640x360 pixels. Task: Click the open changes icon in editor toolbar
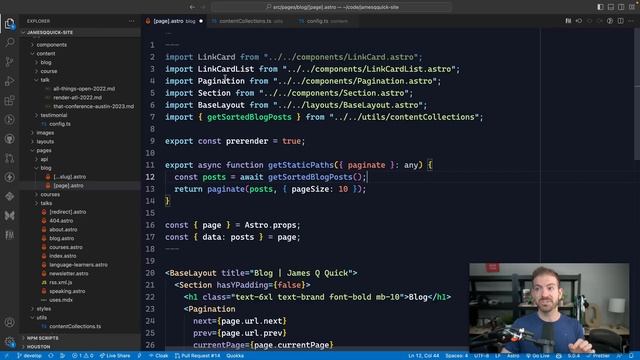[579, 21]
